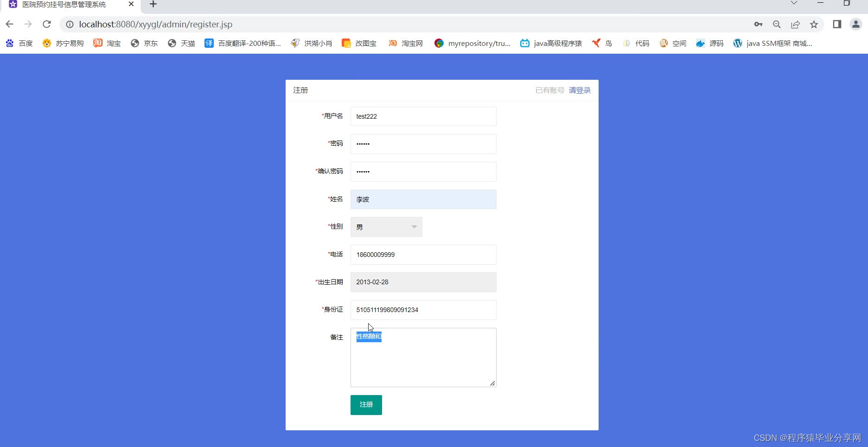This screenshot has width=868, height=447.
Task: Close the 医院预约挂号信息管理系统 tab
Action: point(131,4)
